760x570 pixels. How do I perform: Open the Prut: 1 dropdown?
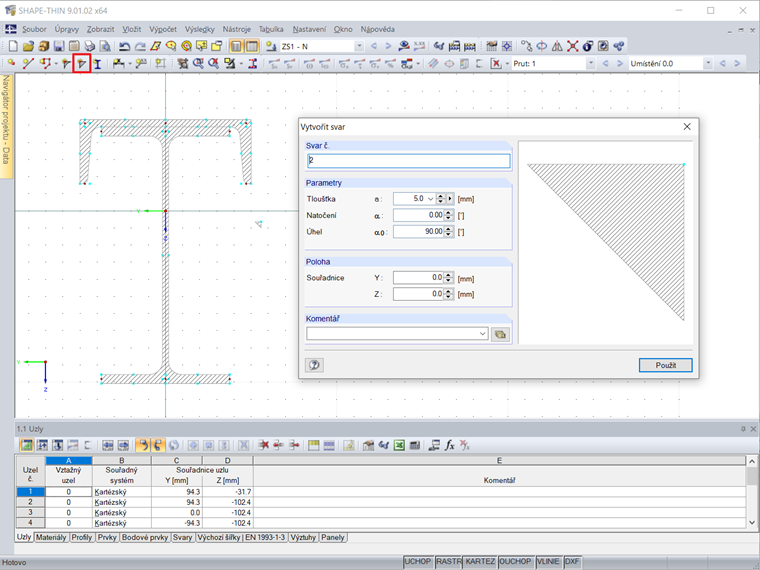[x=590, y=63]
